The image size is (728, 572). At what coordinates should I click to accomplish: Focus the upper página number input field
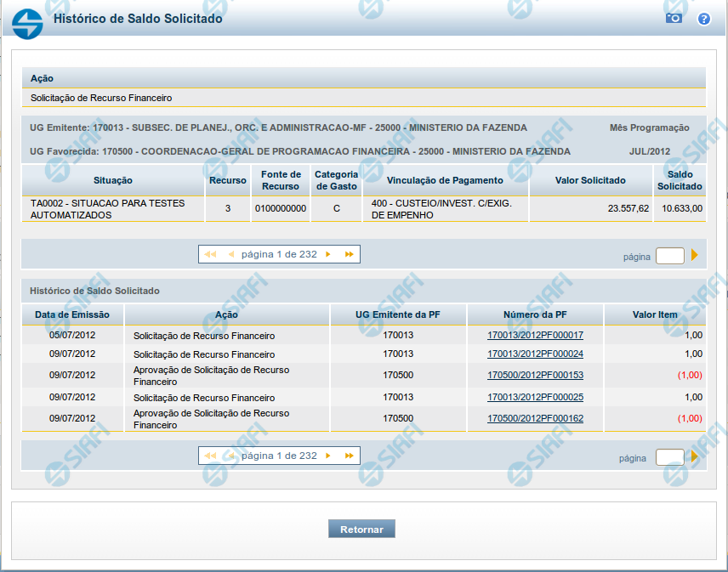pyautogui.click(x=669, y=256)
